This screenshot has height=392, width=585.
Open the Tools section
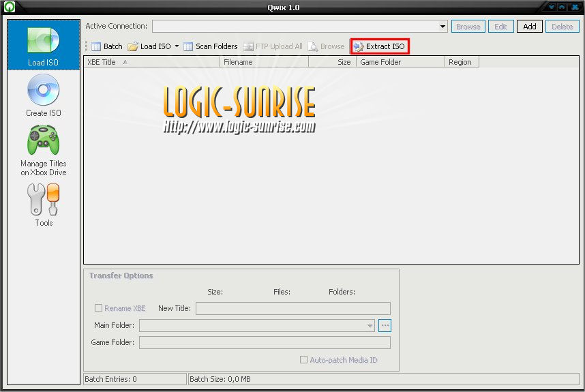point(43,205)
